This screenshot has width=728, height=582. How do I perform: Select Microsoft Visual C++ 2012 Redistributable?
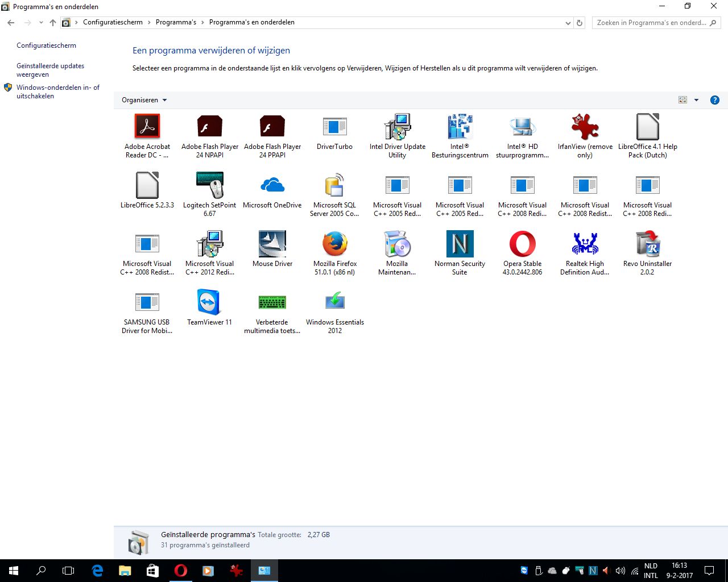tap(210, 253)
